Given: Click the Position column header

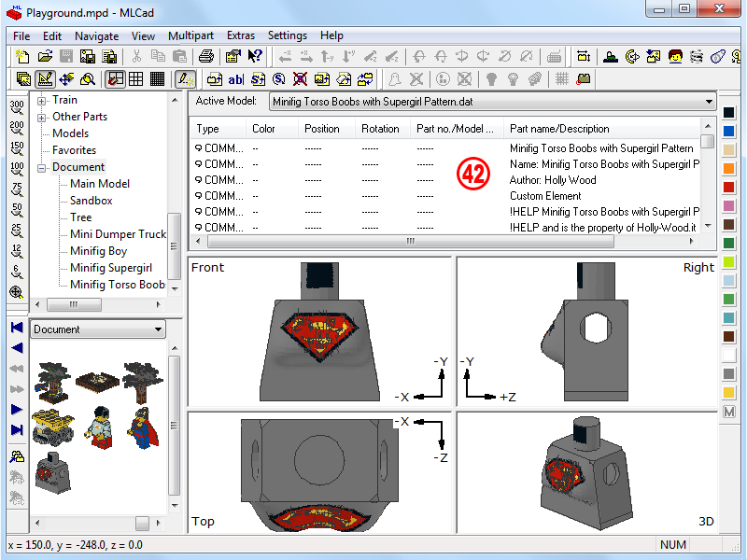Looking at the screenshot, I should [x=327, y=129].
